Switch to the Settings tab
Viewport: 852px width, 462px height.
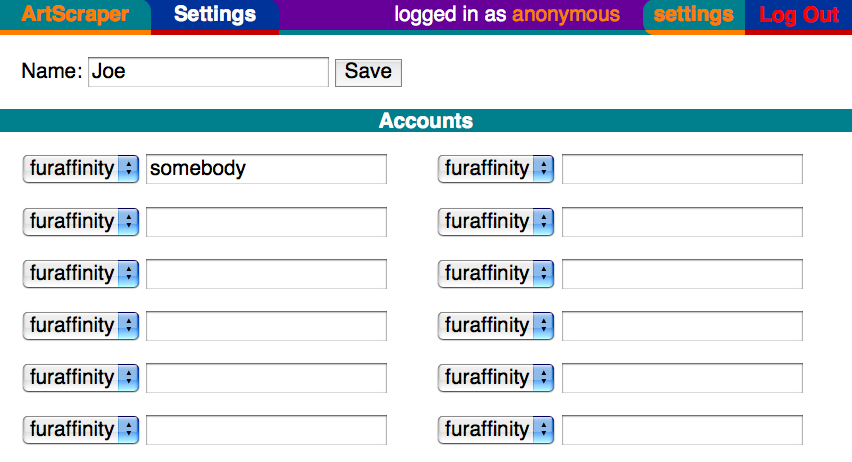pos(215,15)
